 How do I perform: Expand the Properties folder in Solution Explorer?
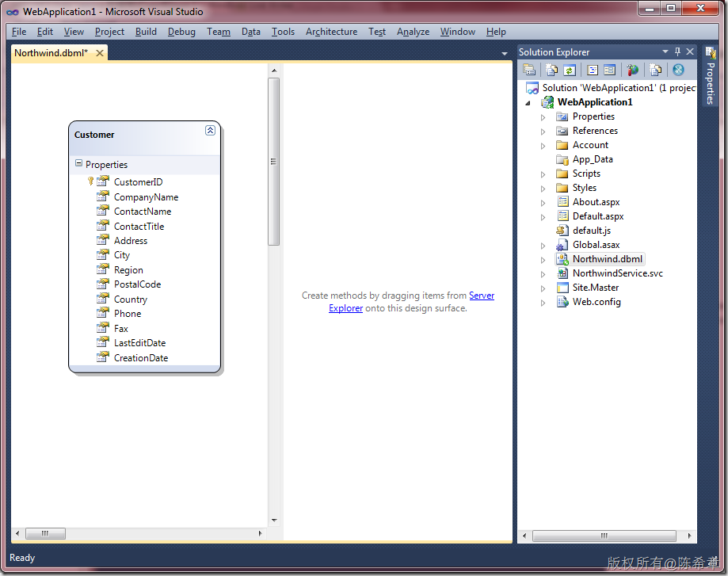[543, 117]
